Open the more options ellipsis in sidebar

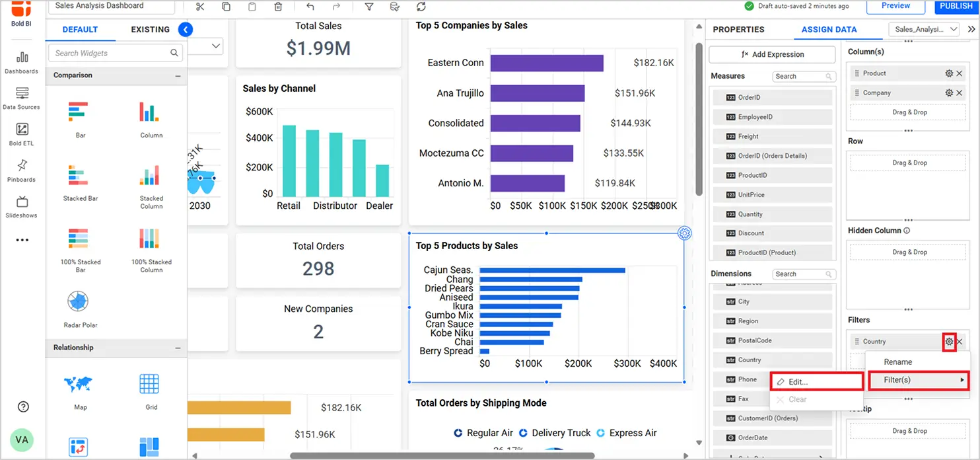[x=22, y=240]
